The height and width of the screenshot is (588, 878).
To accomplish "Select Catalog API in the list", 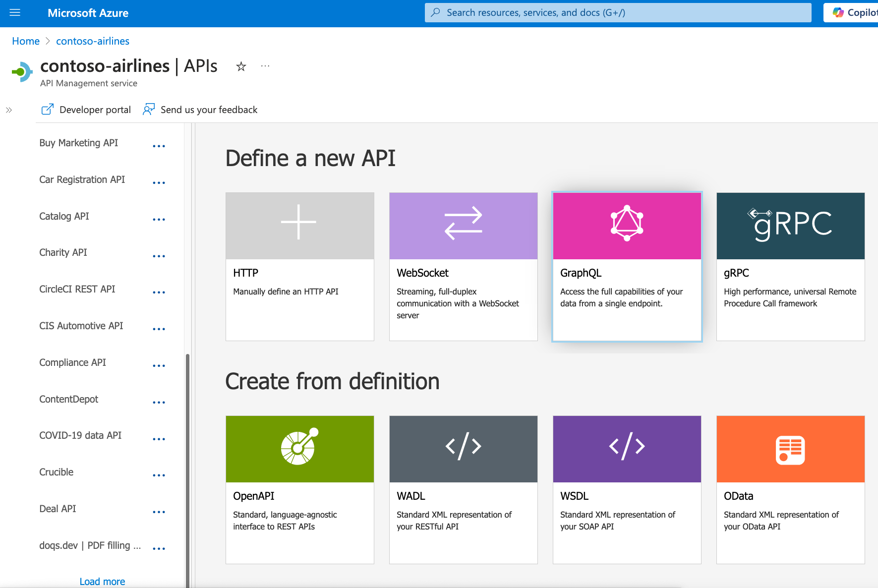I will 64,216.
